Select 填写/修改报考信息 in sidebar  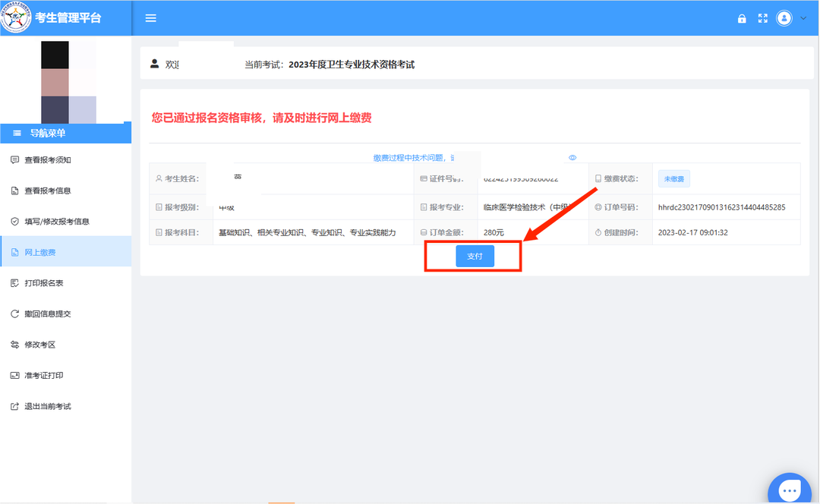[x=57, y=222]
